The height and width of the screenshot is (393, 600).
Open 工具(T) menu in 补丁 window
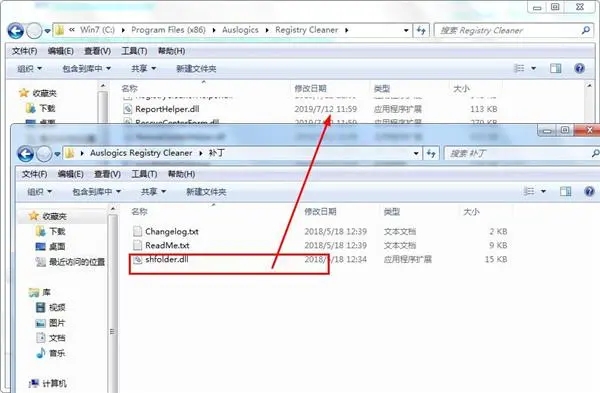point(144,174)
